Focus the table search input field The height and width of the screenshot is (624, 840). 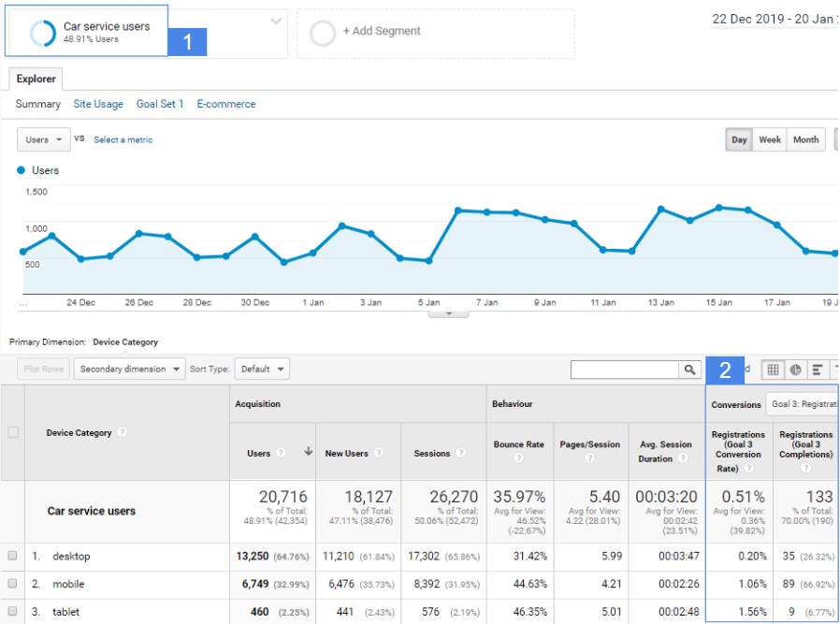click(x=625, y=370)
